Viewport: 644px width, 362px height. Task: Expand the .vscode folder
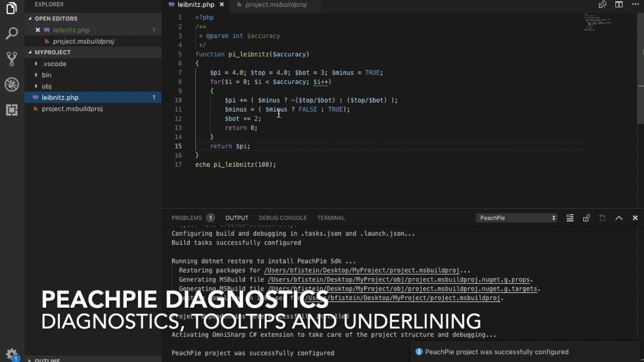point(54,64)
